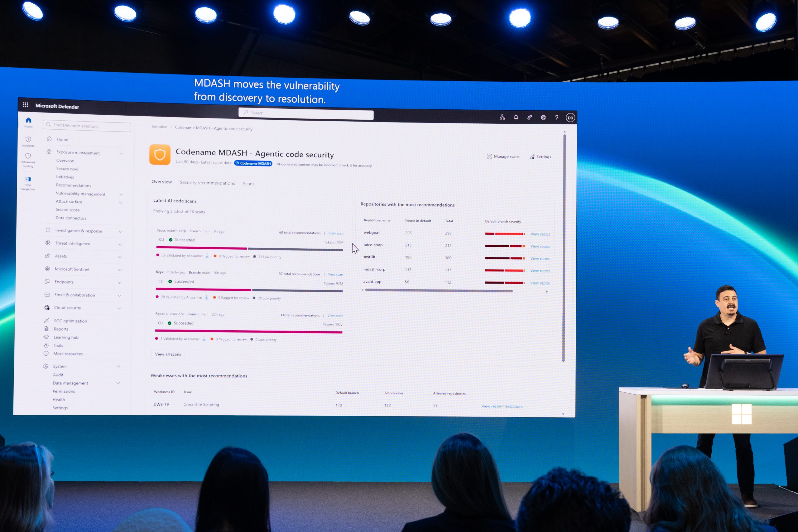The image size is (798, 532).
Task: Expand the Email & collaboration chevron
Action: click(x=119, y=295)
